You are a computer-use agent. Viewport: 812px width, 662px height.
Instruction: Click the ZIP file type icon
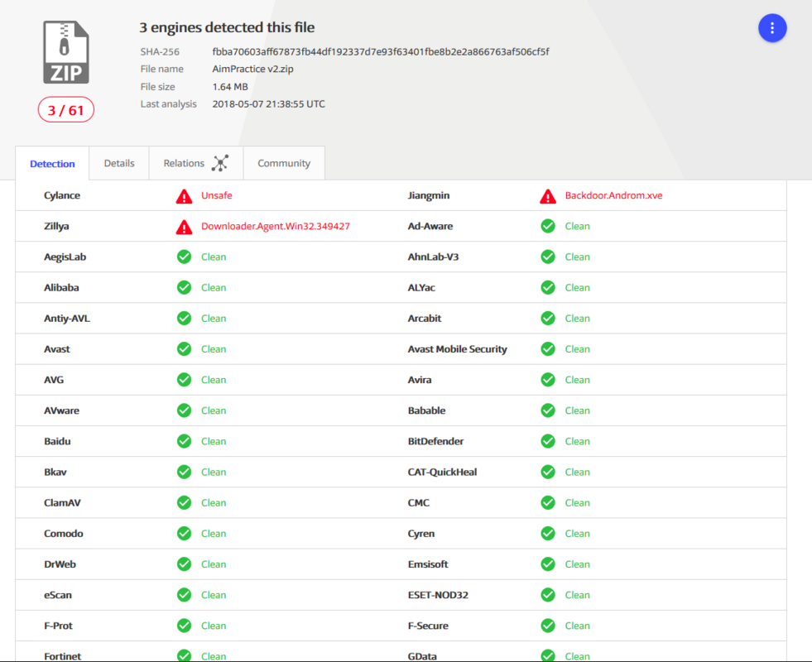pos(66,52)
